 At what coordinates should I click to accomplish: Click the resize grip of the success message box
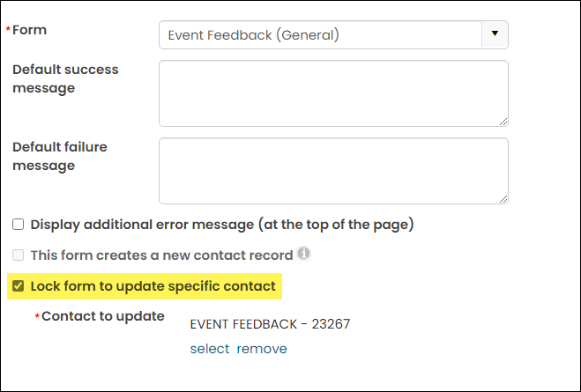click(503, 122)
